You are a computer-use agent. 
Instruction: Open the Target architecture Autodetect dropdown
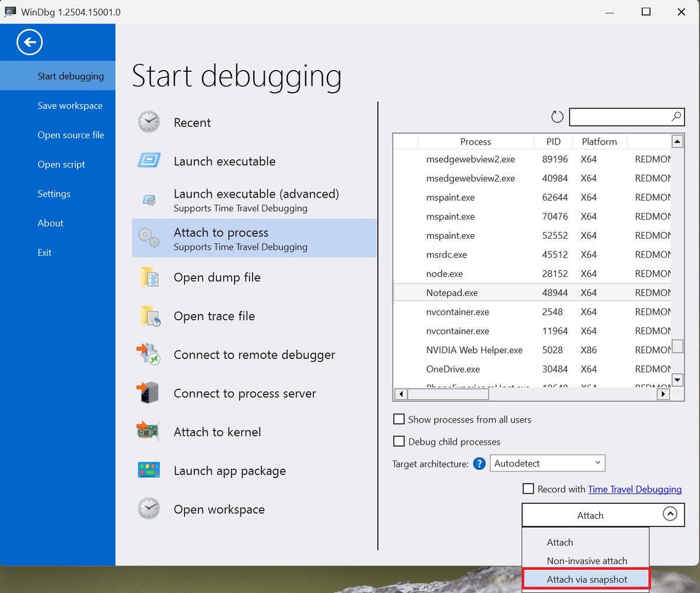coord(547,463)
